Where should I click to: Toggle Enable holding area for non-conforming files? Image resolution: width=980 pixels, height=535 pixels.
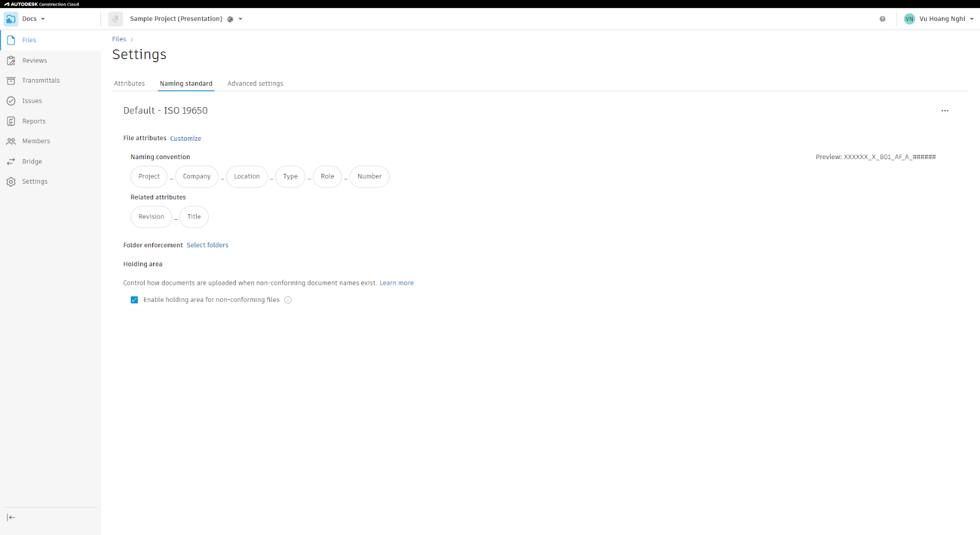tap(134, 300)
